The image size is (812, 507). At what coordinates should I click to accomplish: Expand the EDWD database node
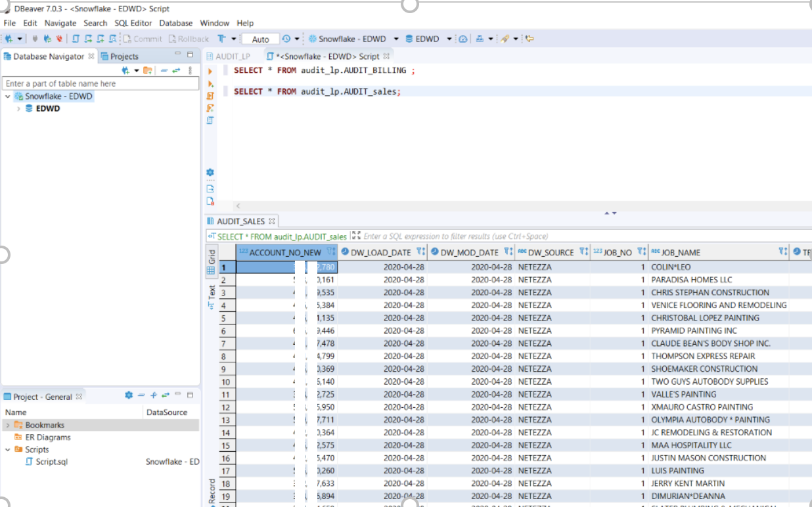pyautogui.click(x=18, y=108)
